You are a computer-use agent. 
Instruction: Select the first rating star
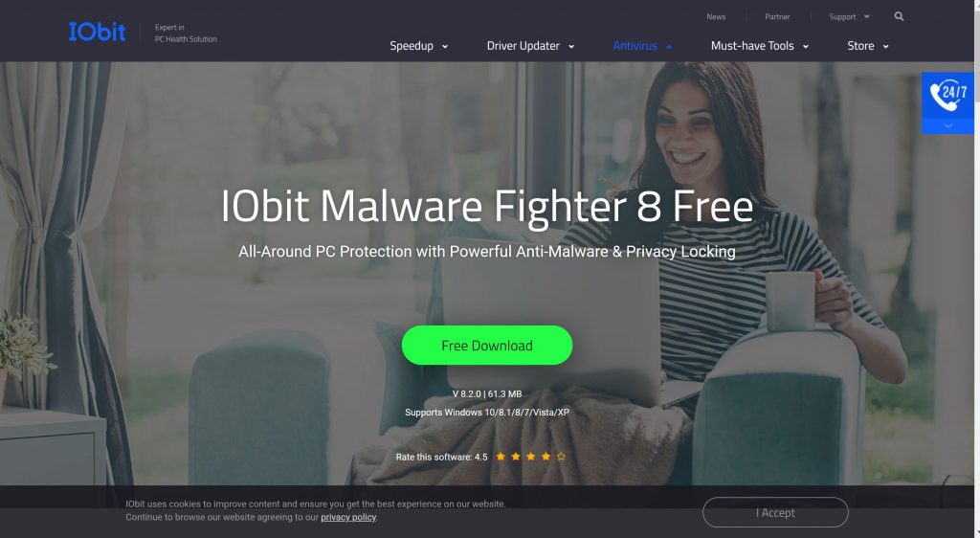coord(501,457)
